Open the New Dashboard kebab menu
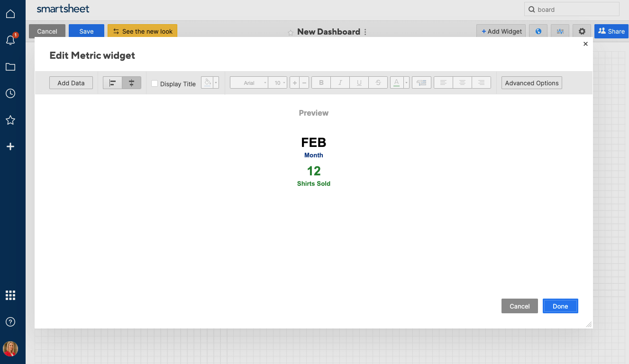The image size is (629, 364). coord(365,32)
